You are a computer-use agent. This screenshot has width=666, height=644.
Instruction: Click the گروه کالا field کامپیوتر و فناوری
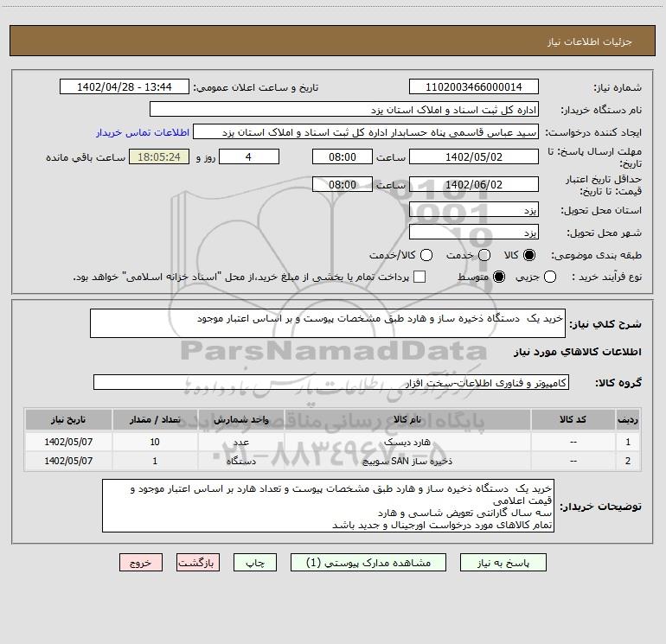pos(331,382)
